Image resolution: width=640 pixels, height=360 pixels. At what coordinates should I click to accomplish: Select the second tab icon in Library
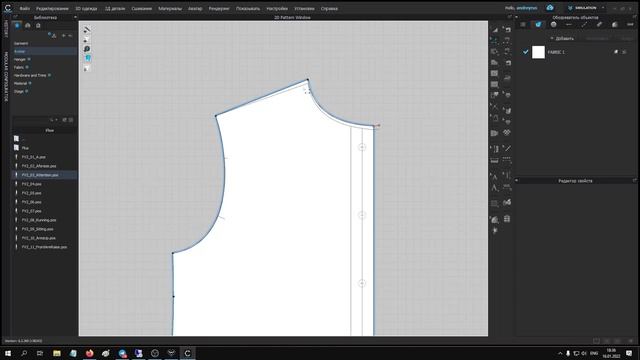pyautogui.click(x=27, y=25)
